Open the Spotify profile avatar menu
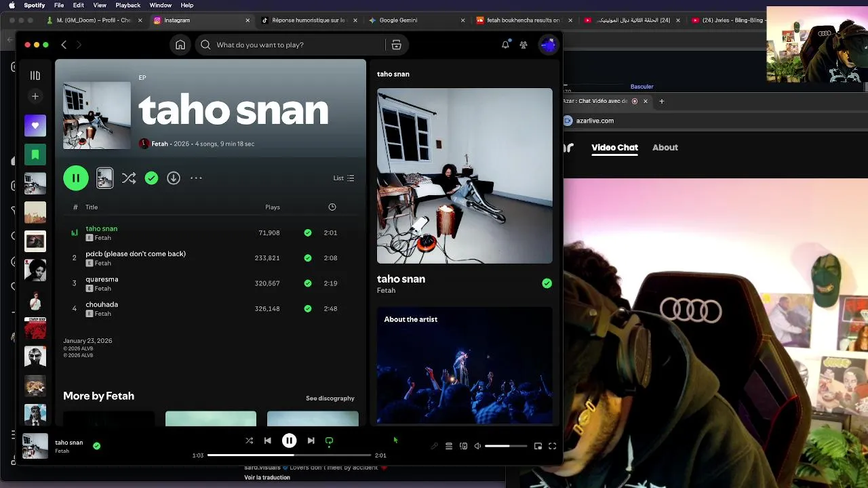Screen dimensions: 868x488 (548, 45)
